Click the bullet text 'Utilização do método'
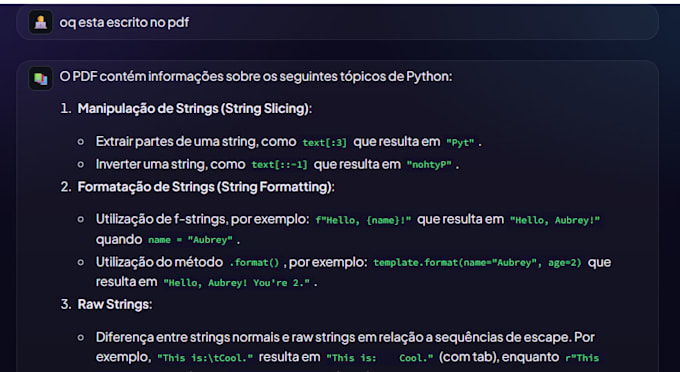 [160, 262]
